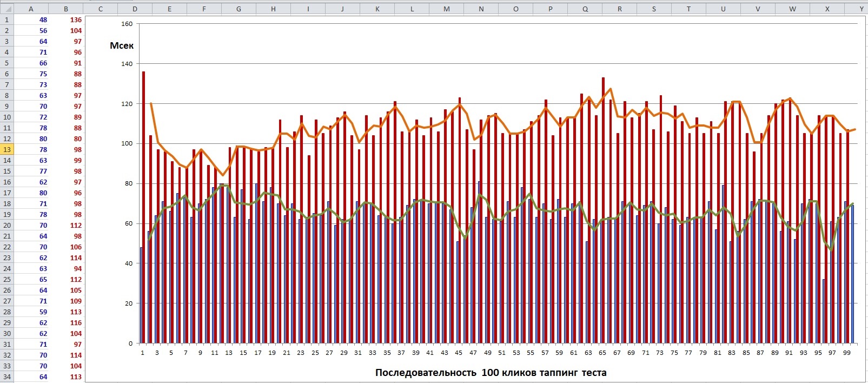Select cell A25 with value 65
Screen dimensions: 868x383
(31, 279)
